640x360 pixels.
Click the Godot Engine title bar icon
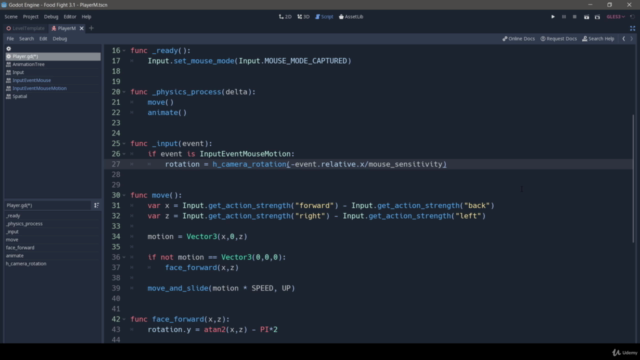tap(4, 4)
